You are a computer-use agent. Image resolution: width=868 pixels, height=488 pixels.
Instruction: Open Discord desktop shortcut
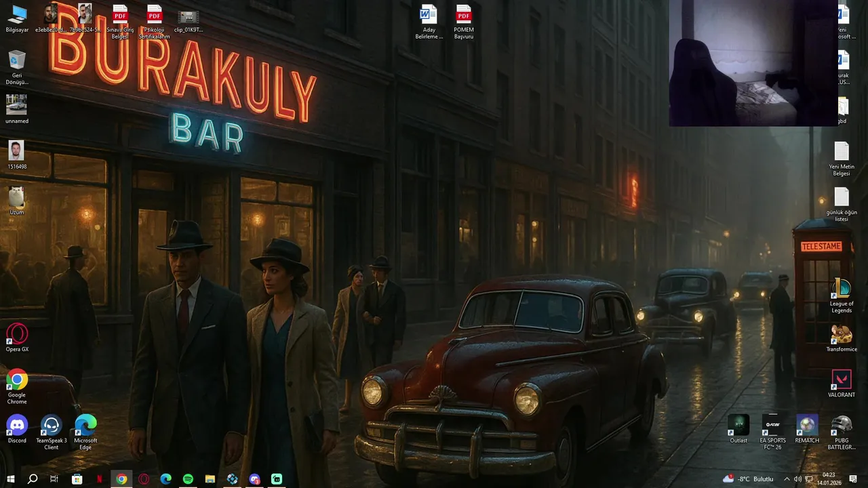(x=17, y=428)
